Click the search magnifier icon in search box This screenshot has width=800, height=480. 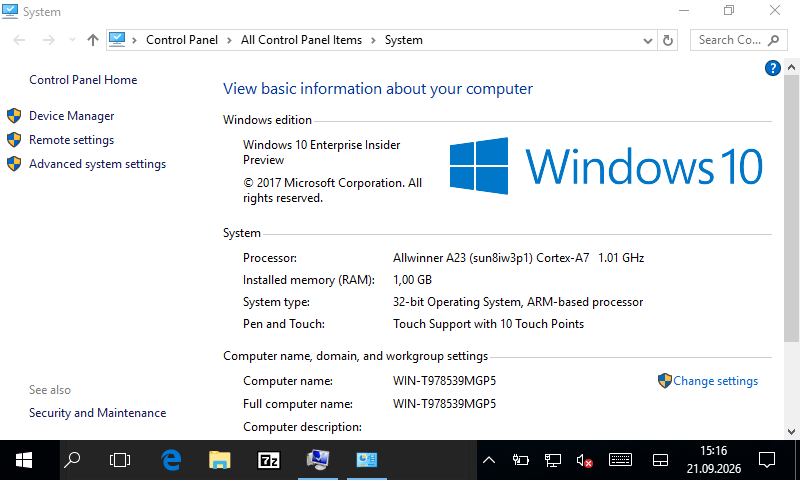[773, 40]
